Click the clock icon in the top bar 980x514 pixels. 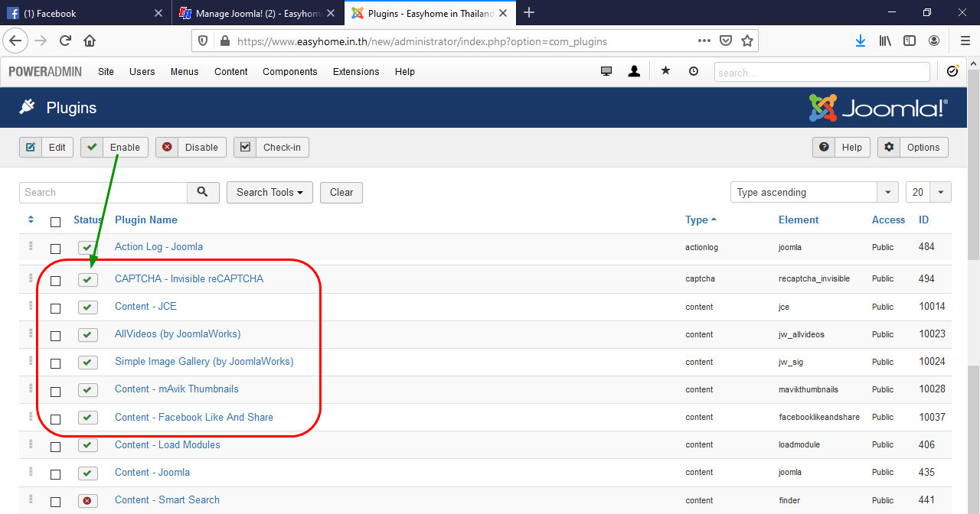[694, 70]
